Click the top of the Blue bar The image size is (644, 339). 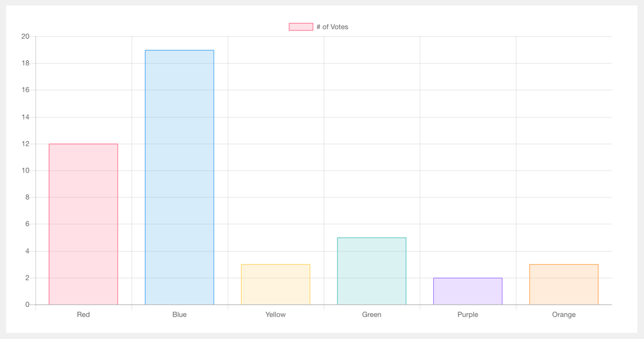(x=179, y=50)
